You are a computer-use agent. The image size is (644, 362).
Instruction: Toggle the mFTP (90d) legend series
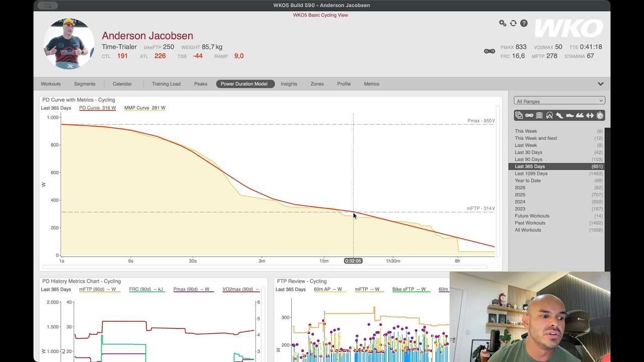pos(100,290)
